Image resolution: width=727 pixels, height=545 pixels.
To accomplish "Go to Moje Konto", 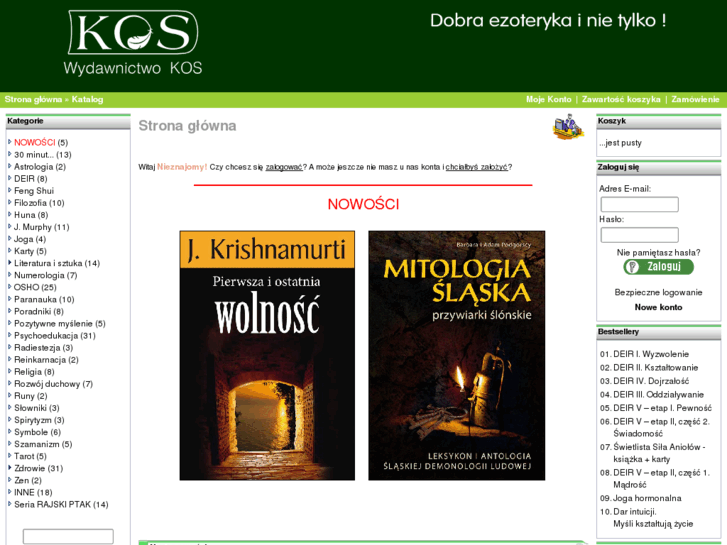I will coord(548,99).
